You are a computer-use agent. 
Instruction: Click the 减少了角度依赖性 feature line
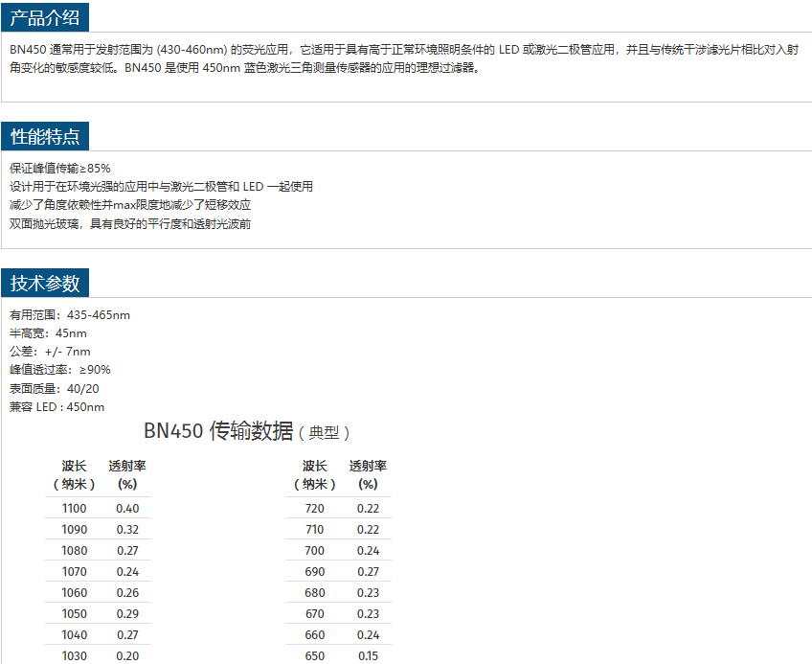[x=130, y=205]
